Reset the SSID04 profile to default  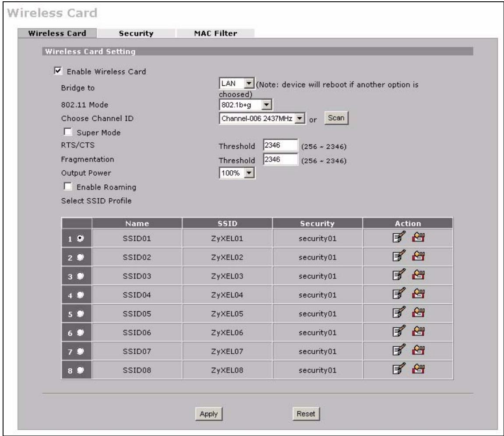coord(418,294)
